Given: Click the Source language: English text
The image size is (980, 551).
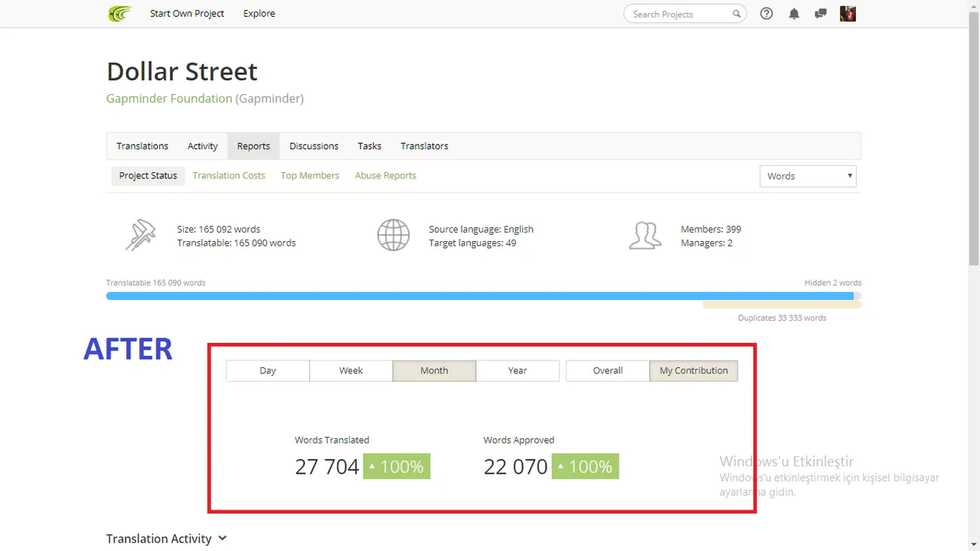Looking at the screenshot, I should (x=482, y=230).
